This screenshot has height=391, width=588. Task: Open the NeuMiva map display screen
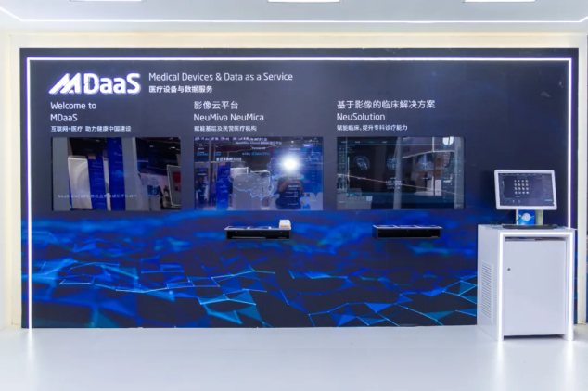[259, 173]
